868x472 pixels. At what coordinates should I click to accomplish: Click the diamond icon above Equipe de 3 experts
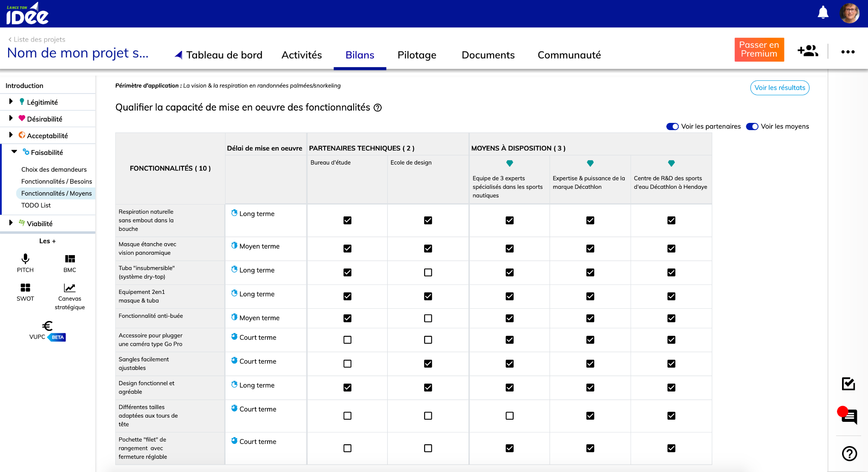click(x=509, y=163)
